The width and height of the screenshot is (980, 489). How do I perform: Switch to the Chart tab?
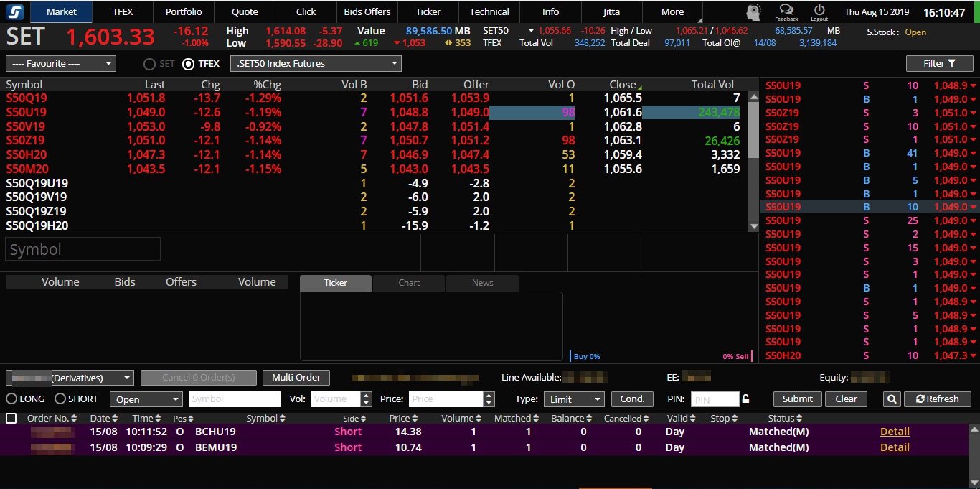click(409, 283)
